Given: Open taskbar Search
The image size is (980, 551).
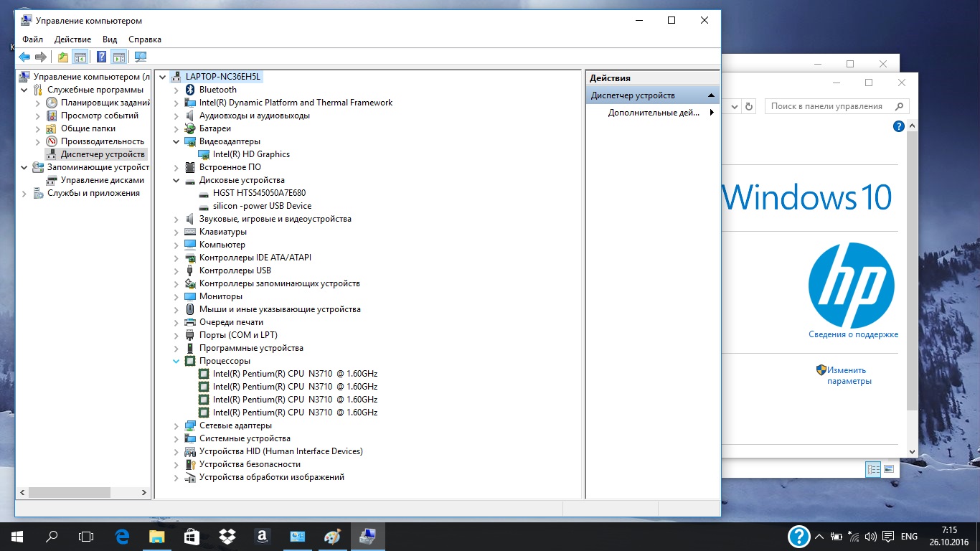Looking at the screenshot, I should pos(52,536).
